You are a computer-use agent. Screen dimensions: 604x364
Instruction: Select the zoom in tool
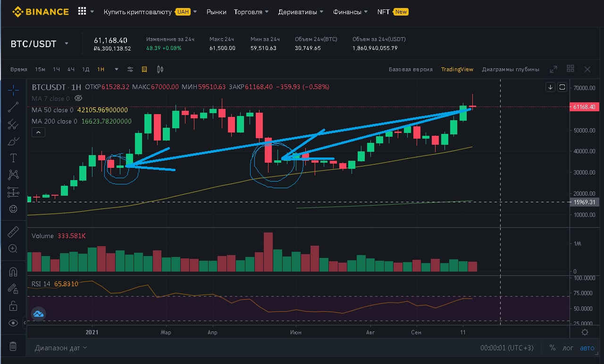[13, 248]
